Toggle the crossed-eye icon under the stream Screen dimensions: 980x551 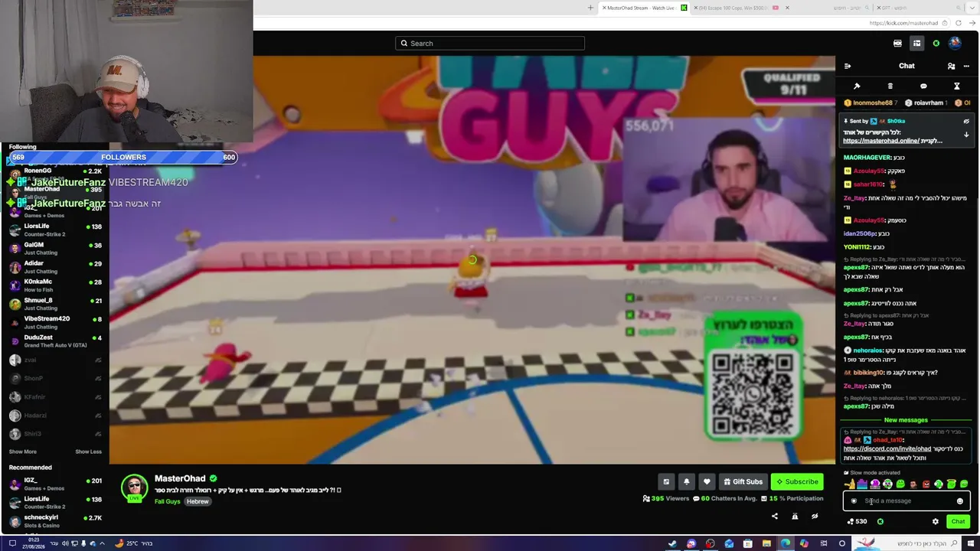815,517
